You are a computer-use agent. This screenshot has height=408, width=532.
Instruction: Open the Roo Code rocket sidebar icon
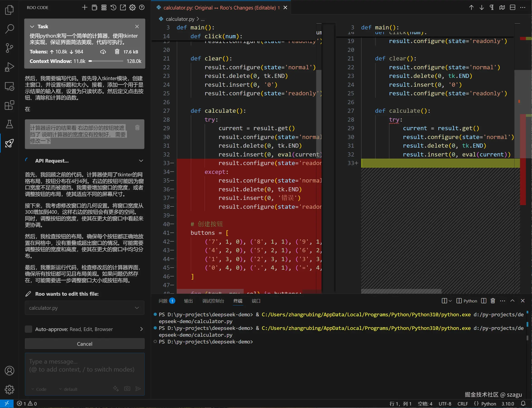[9, 143]
